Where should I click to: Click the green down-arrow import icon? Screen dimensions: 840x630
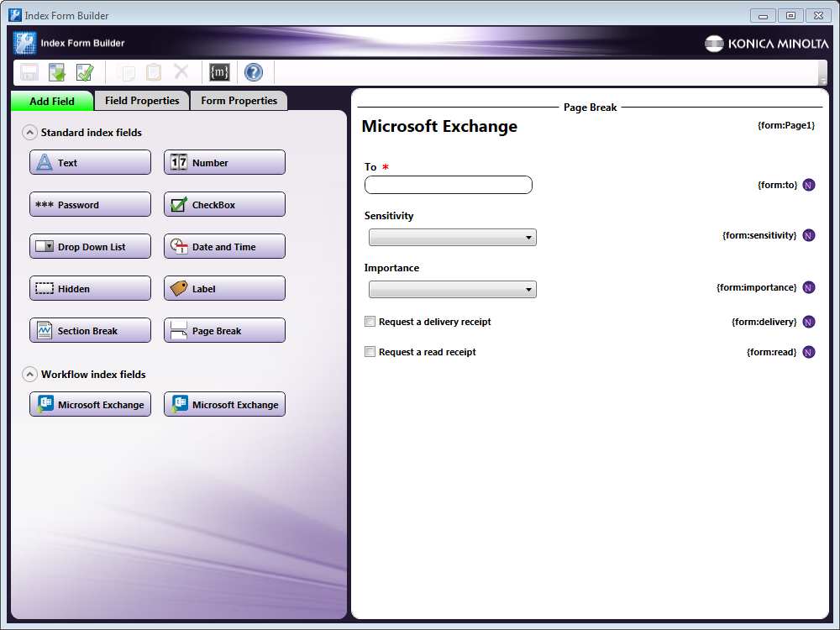tap(57, 71)
